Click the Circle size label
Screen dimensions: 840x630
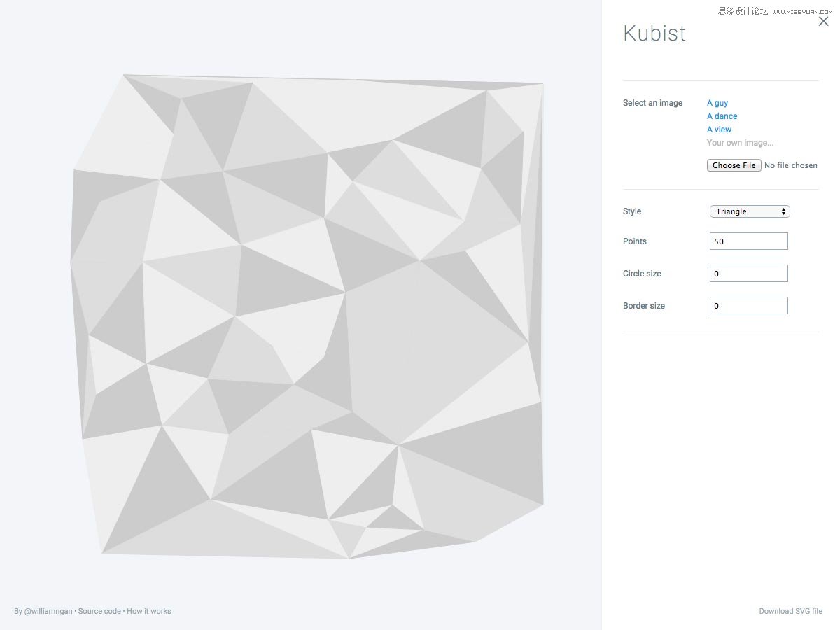(x=642, y=274)
